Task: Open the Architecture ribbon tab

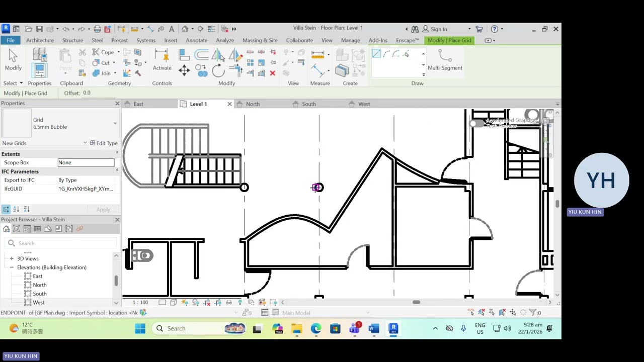Action: point(40,40)
